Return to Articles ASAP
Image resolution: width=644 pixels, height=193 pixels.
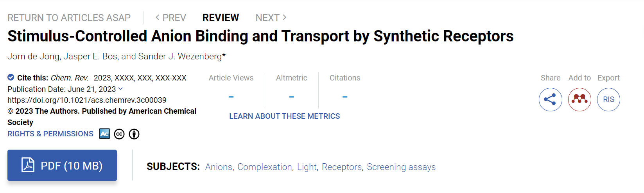pyautogui.click(x=69, y=18)
